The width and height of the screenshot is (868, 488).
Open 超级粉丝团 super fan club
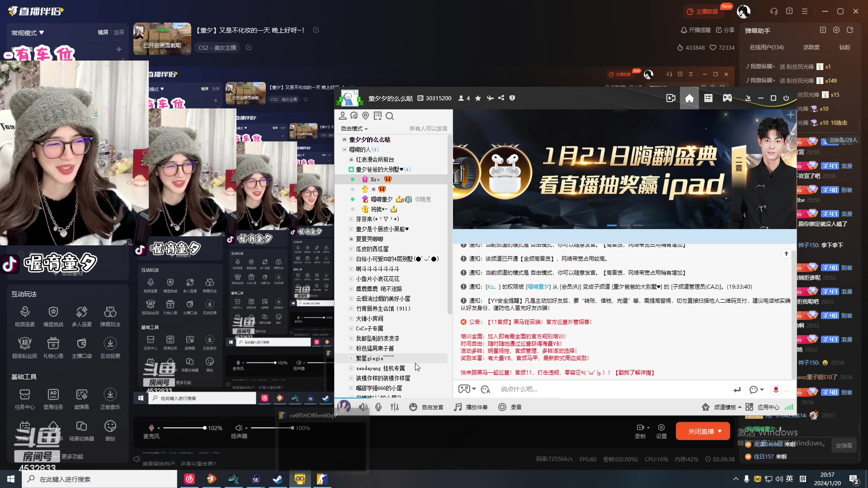pos(25,347)
